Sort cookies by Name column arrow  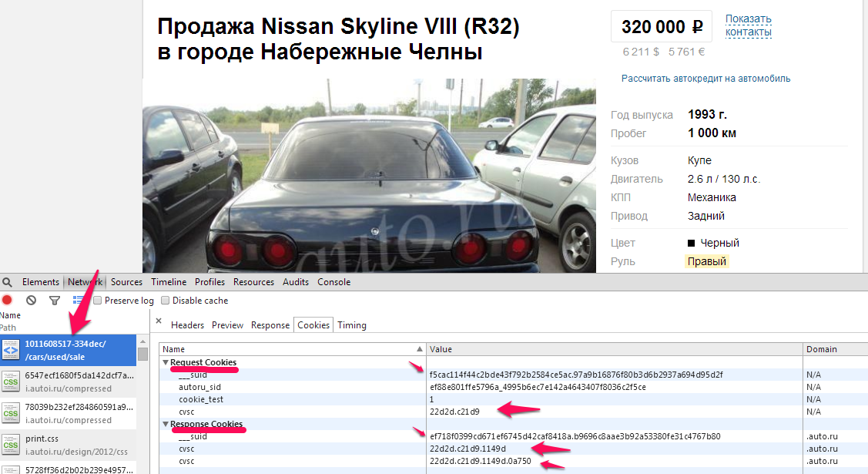420,349
